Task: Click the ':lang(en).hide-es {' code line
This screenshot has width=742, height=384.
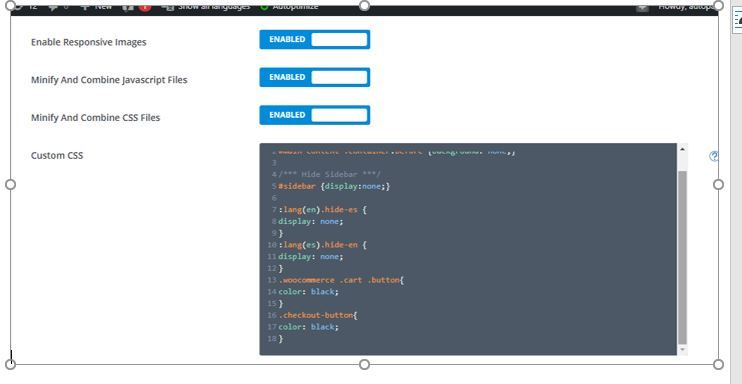Action: 322,209
